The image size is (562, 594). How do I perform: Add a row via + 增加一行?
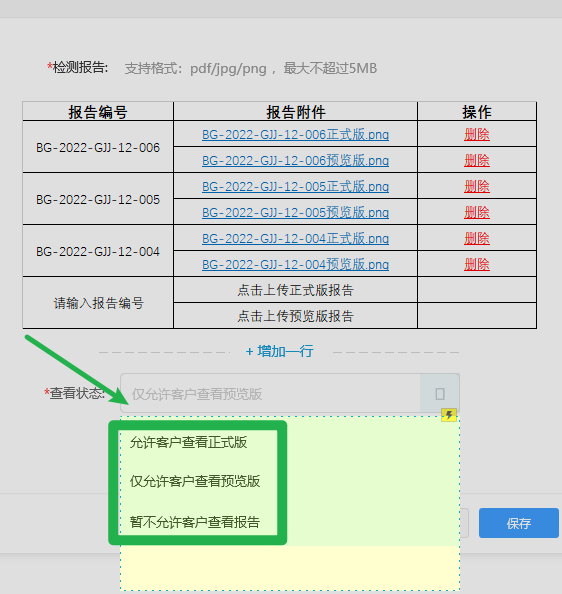point(279,351)
